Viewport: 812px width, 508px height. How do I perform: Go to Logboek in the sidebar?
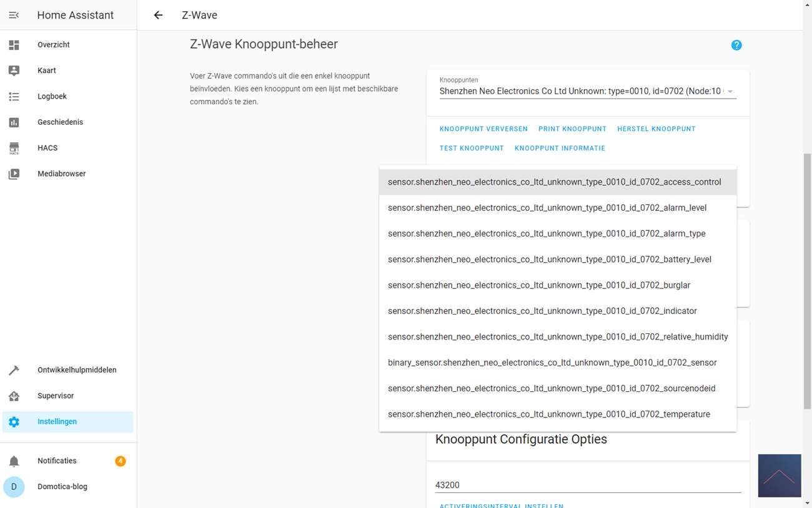[x=52, y=96]
